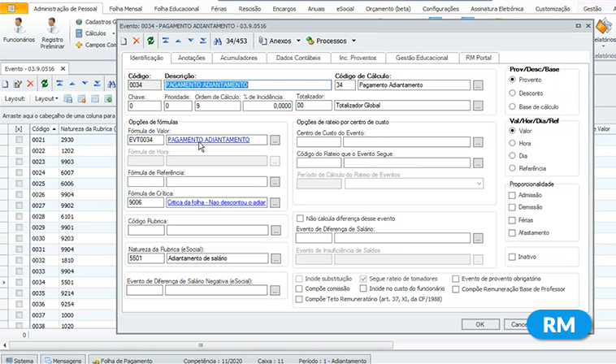Expand the Processos dropdown
Viewport: 616px width, 364px height.
(335, 40)
